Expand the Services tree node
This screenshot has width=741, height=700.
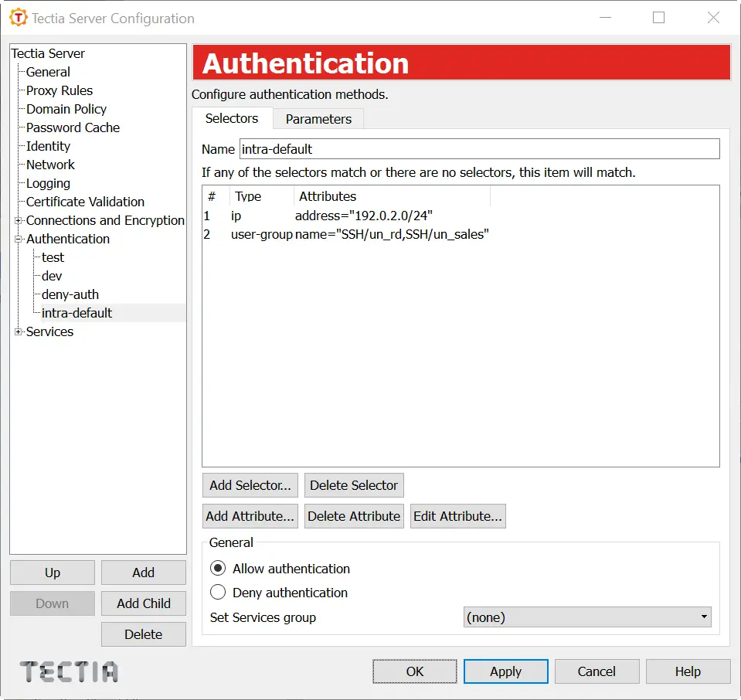18,331
